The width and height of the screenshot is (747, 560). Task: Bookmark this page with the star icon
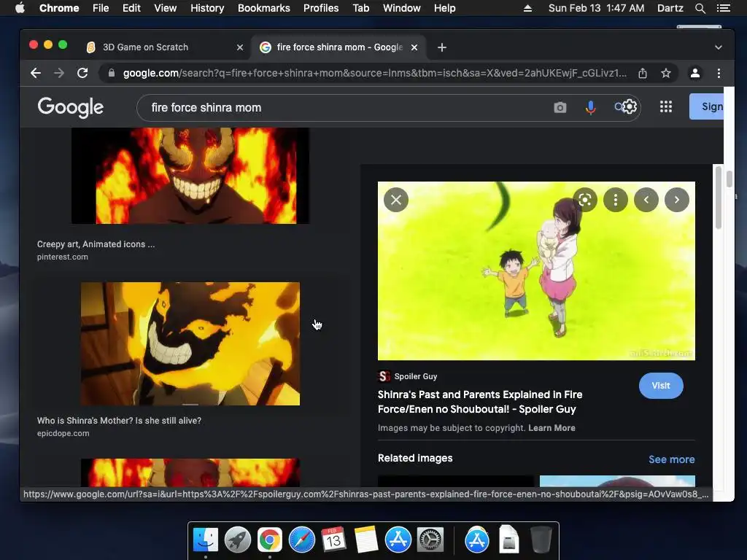point(666,73)
